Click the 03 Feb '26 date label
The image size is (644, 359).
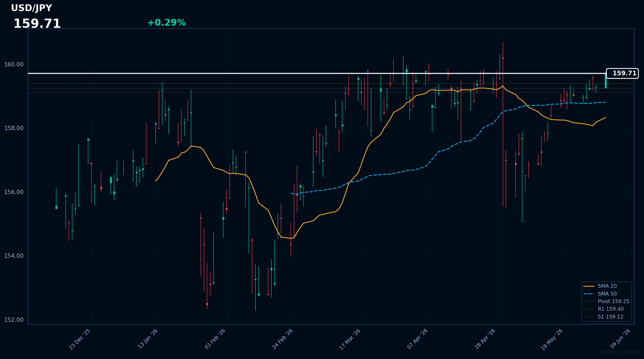215,339
